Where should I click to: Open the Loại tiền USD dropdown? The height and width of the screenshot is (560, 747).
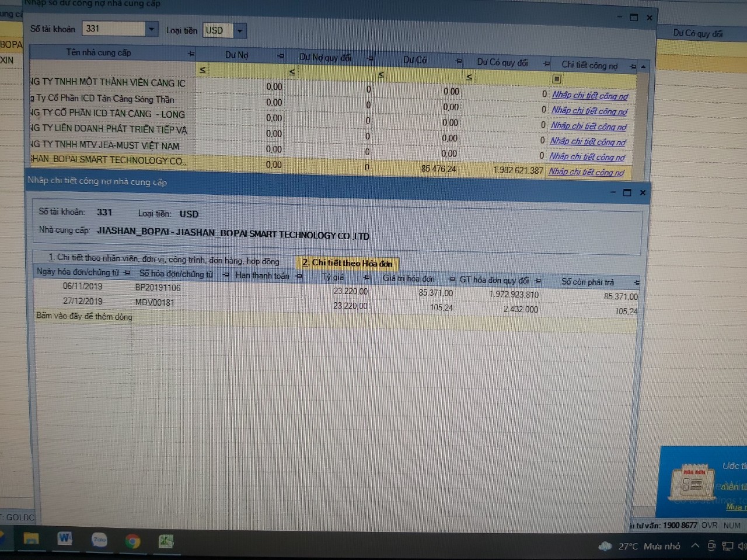pos(239,31)
